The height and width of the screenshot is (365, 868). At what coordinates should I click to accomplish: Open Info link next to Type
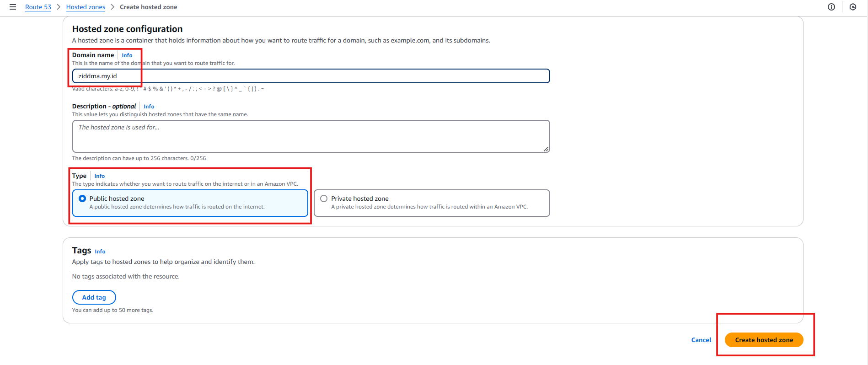pos(100,176)
